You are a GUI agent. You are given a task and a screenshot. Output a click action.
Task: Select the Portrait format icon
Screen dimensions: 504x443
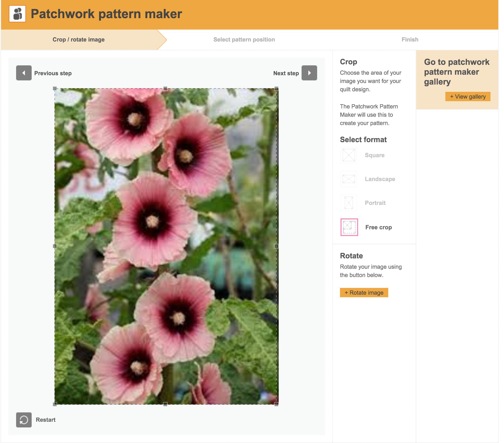tap(349, 203)
